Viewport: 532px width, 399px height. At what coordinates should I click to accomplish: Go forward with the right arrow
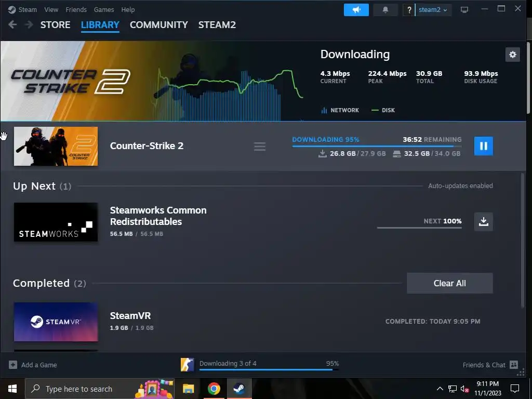point(29,24)
